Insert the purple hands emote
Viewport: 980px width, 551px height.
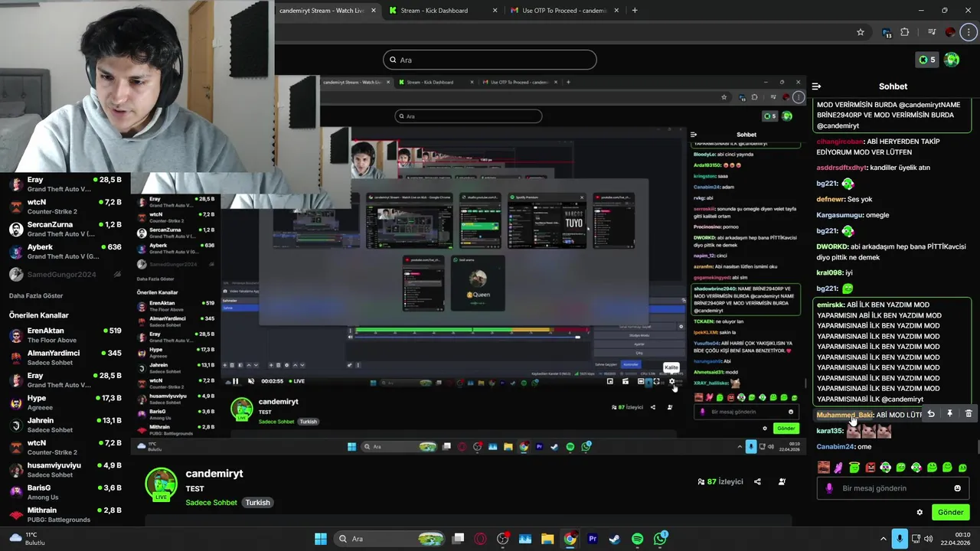(x=838, y=468)
